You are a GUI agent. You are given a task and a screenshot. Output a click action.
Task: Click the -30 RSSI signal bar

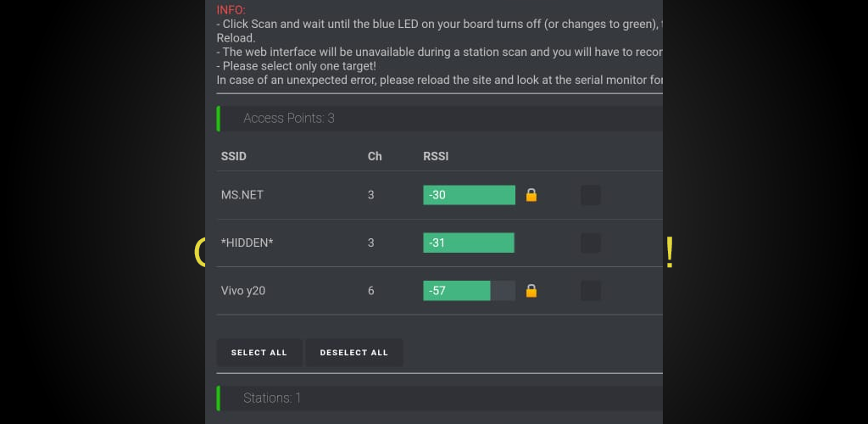[x=470, y=195]
